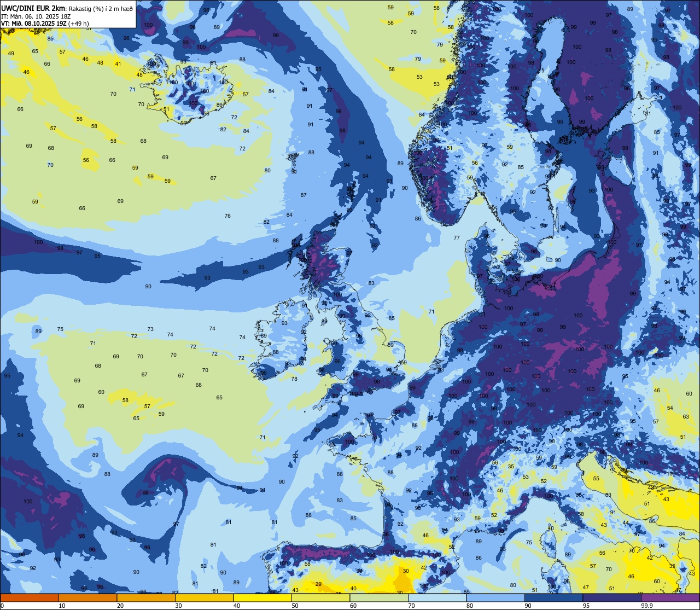Image resolution: width=700 pixels, height=610 pixels.
Task: Click the "73" value west of Ireland
Action: click(150, 329)
